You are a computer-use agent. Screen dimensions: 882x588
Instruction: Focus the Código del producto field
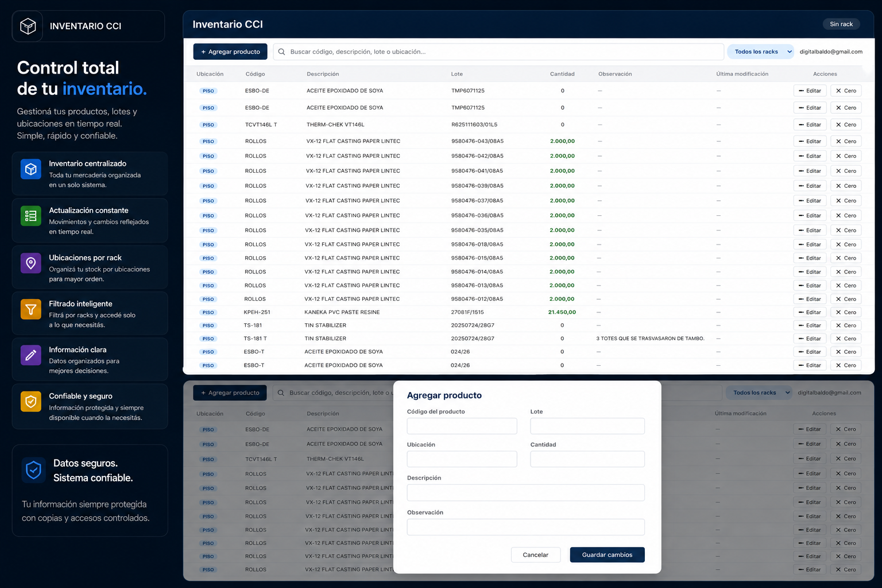462,426
